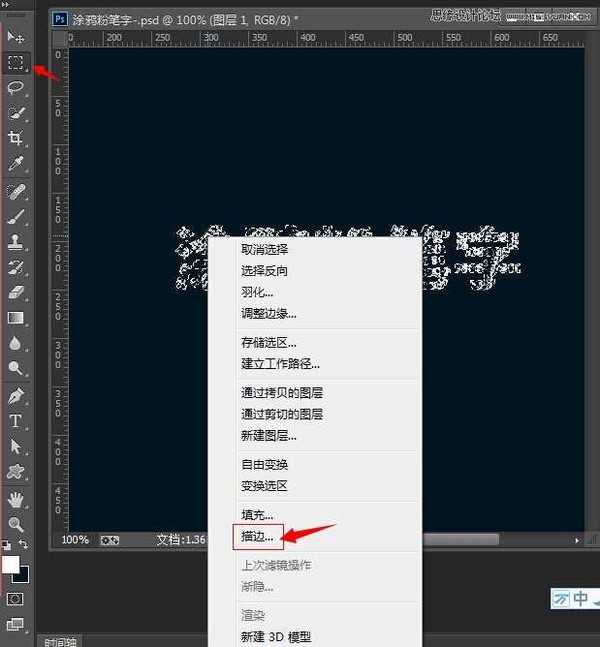
Task: Choose 新建图层... menu entry
Action: coord(269,435)
